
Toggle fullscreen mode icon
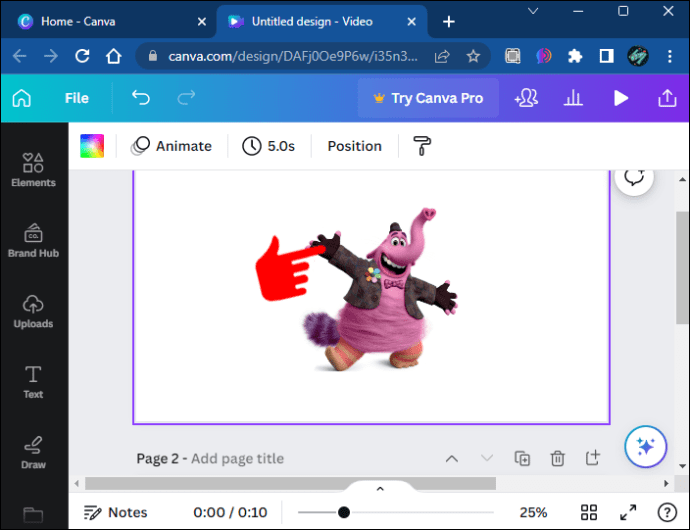pos(628,512)
